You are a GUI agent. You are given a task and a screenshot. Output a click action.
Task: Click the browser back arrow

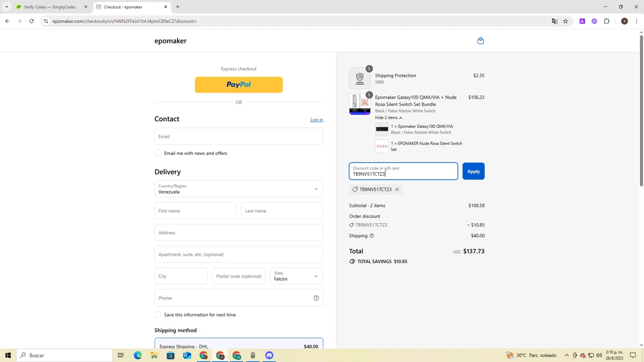pos(7,21)
